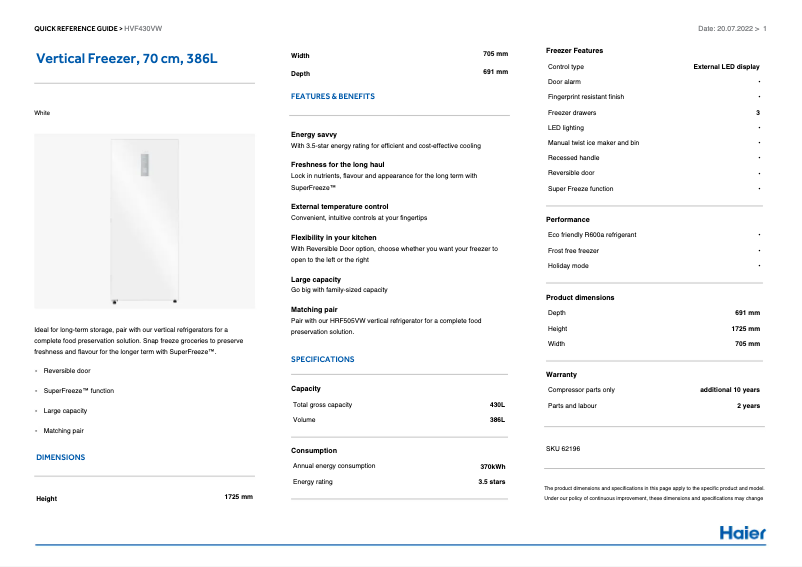Click the Haier logo

pos(742,532)
